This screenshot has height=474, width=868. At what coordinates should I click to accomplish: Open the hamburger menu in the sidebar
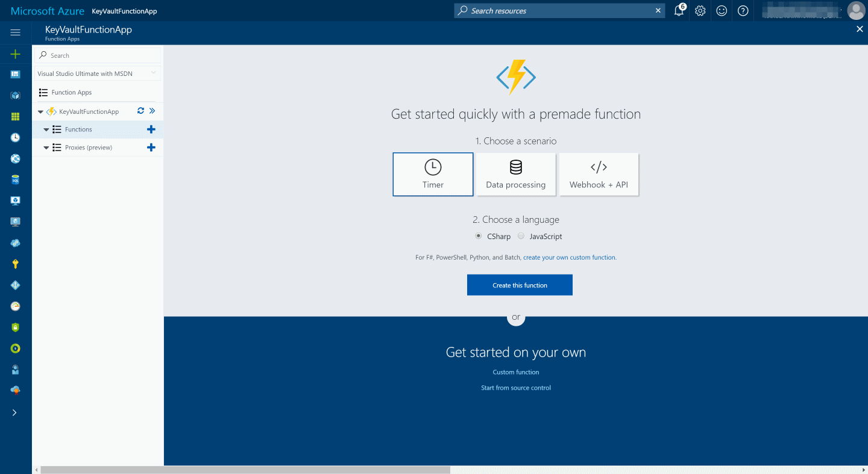16,33
